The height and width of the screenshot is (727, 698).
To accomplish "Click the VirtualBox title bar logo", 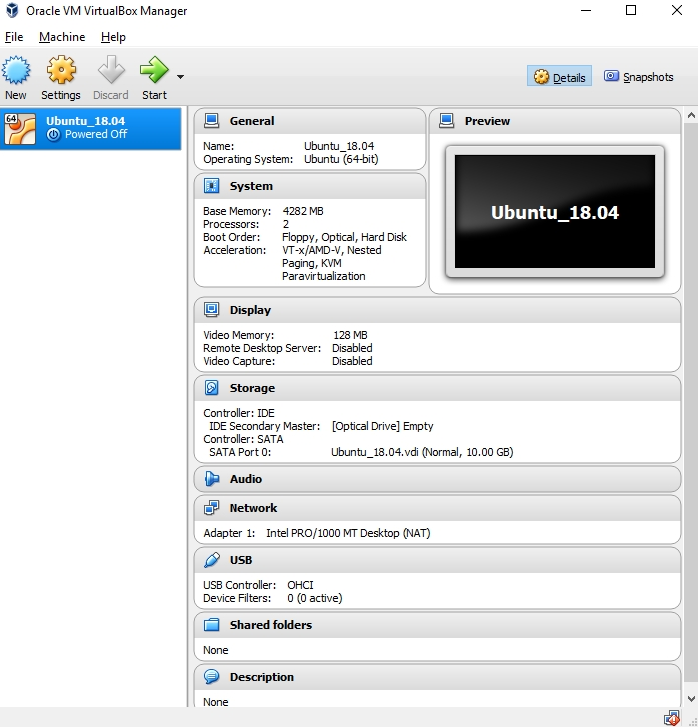I will click(x=12, y=10).
